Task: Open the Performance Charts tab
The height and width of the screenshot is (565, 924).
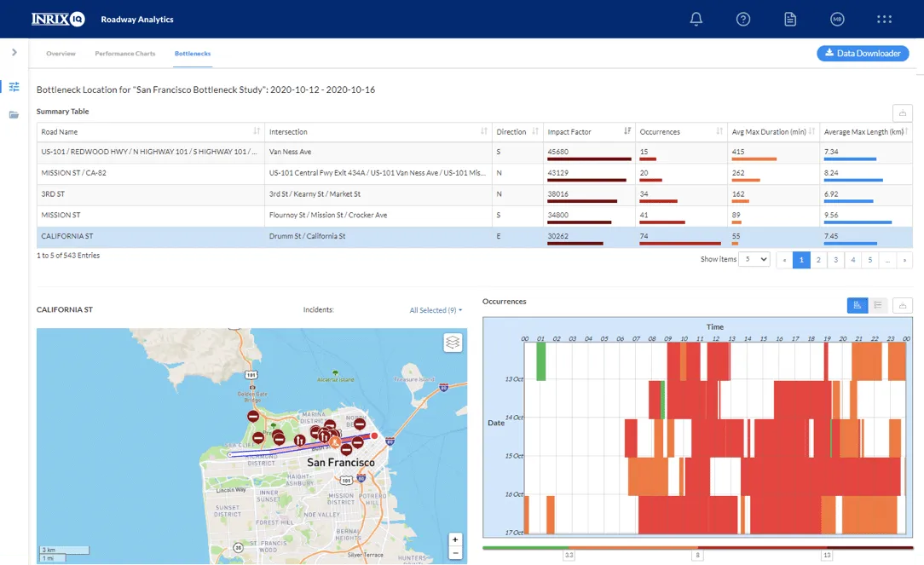Action: (x=125, y=54)
